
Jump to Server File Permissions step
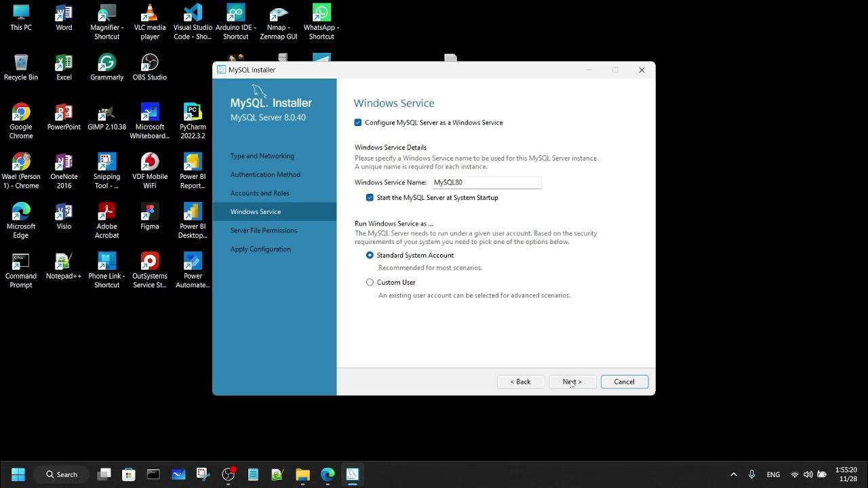click(x=264, y=230)
